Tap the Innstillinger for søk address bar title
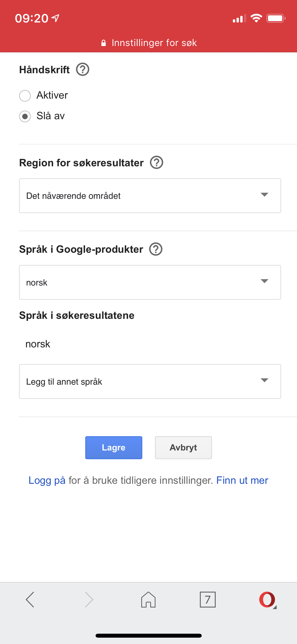Viewport: 297px width, 644px height. 154,43
